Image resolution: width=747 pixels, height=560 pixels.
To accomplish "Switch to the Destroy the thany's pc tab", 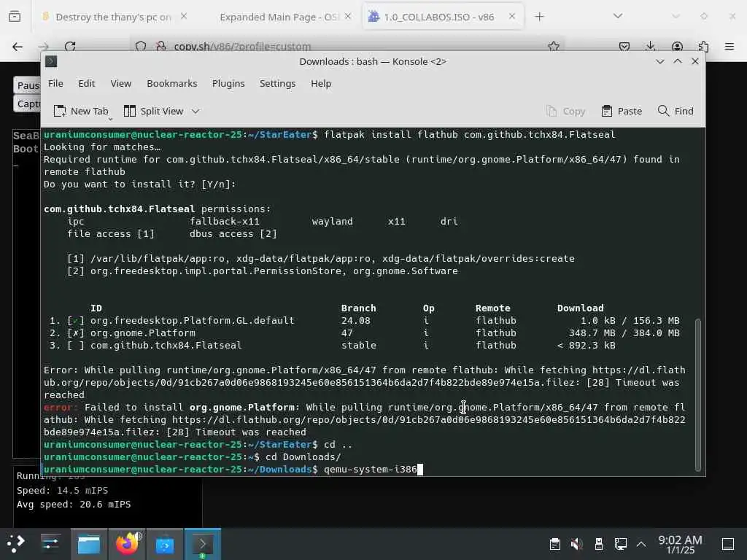I will click(113, 17).
